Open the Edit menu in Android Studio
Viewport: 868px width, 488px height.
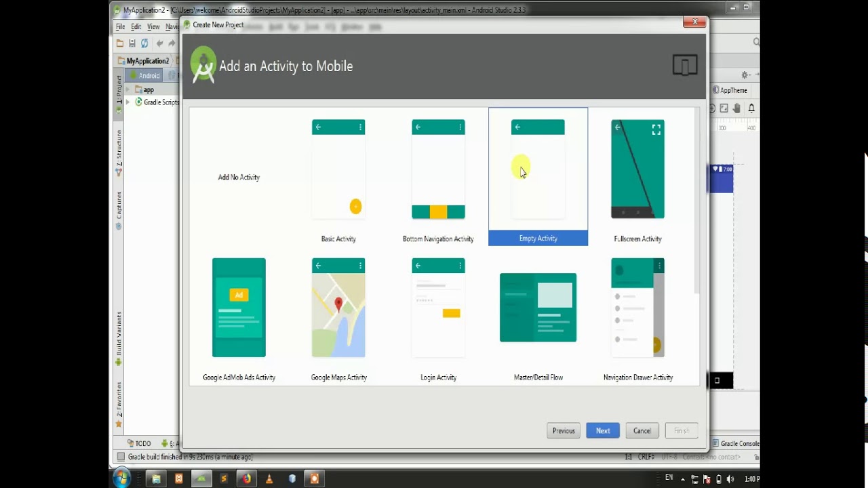[x=136, y=26]
